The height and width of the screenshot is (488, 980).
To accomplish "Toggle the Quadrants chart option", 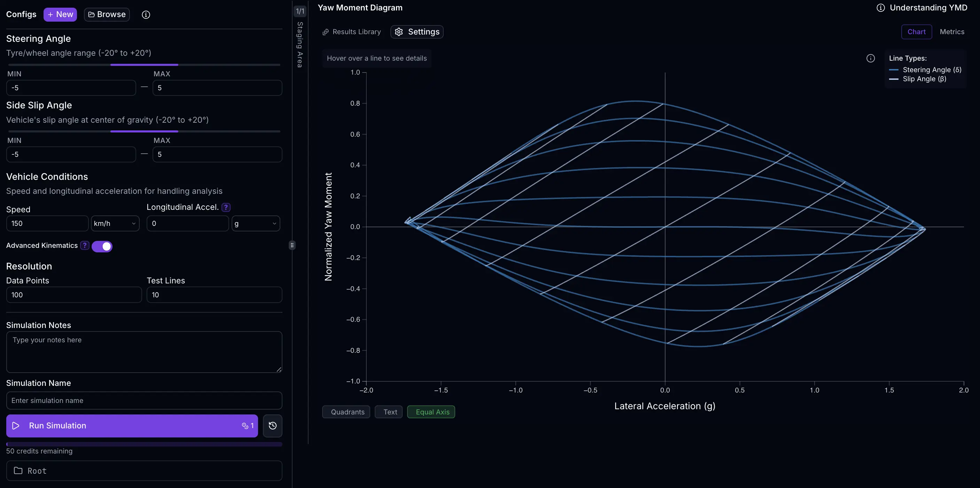I will pos(346,412).
